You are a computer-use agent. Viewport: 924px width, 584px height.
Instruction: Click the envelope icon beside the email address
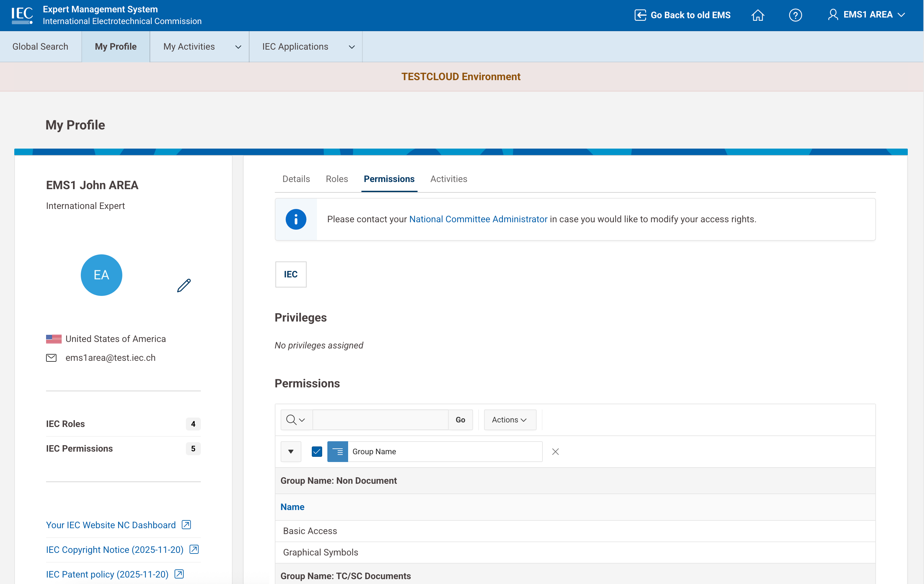point(51,358)
